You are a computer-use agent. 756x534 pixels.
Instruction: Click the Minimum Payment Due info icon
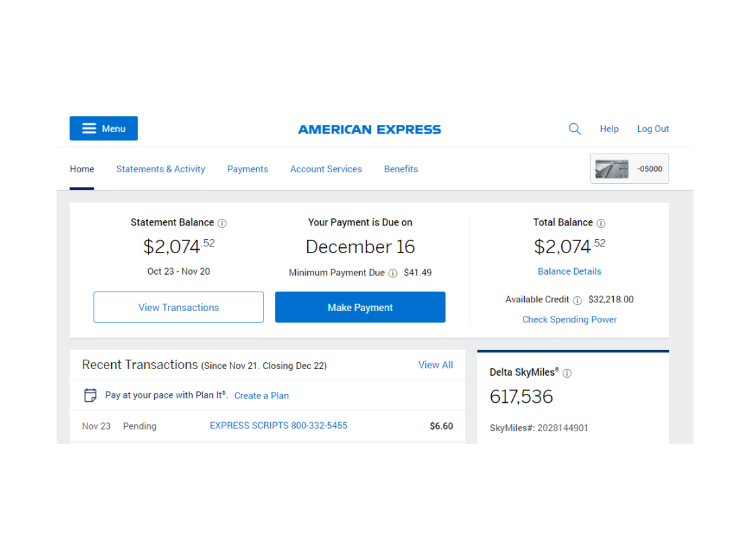393,273
